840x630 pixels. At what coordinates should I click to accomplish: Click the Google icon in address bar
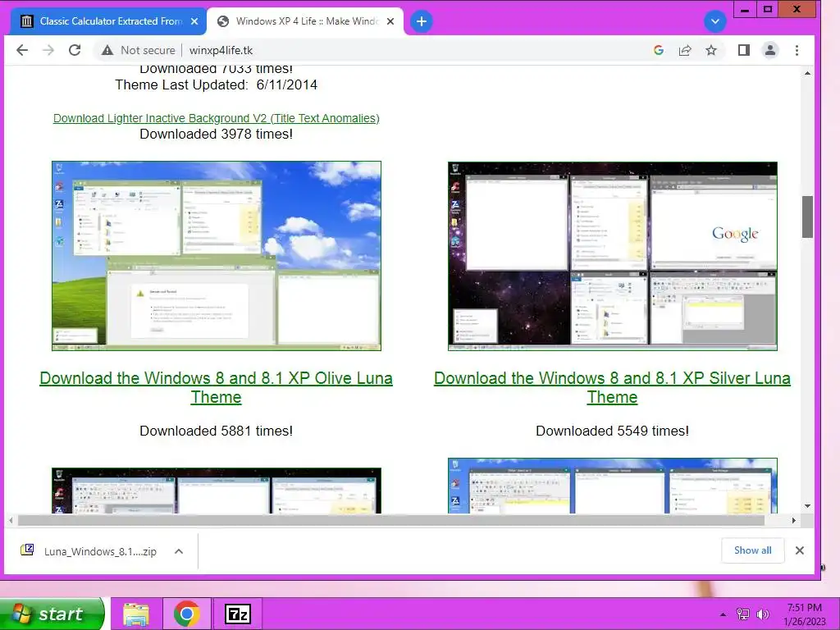[659, 50]
